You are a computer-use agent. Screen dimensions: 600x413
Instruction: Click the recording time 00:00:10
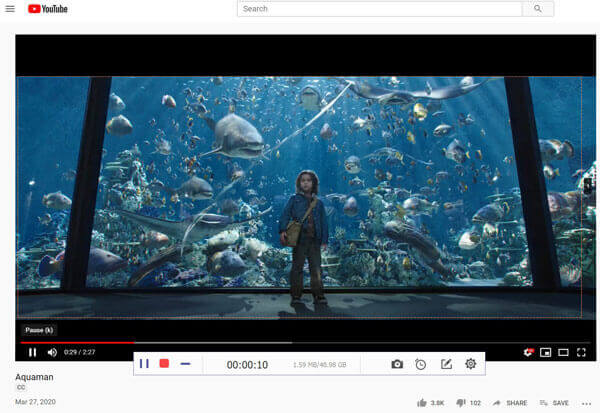coord(247,365)
